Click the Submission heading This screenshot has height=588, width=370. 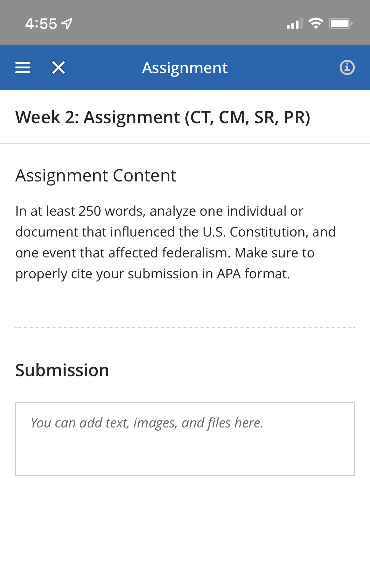62,370
